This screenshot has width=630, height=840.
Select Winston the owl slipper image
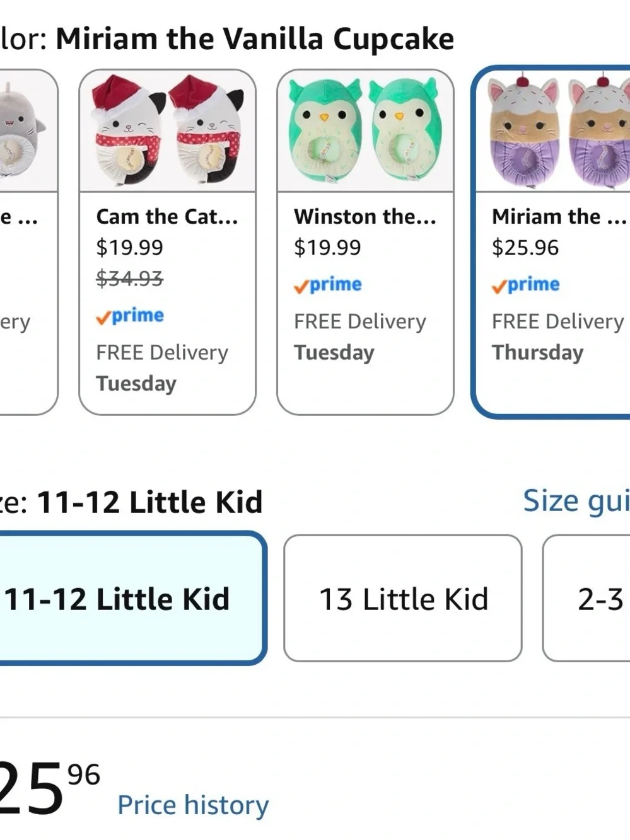pos(365,130)
